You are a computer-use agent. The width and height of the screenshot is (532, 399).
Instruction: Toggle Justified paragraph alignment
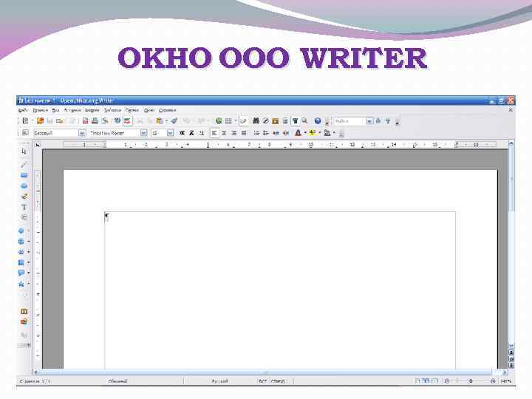(x=244, y=133)
